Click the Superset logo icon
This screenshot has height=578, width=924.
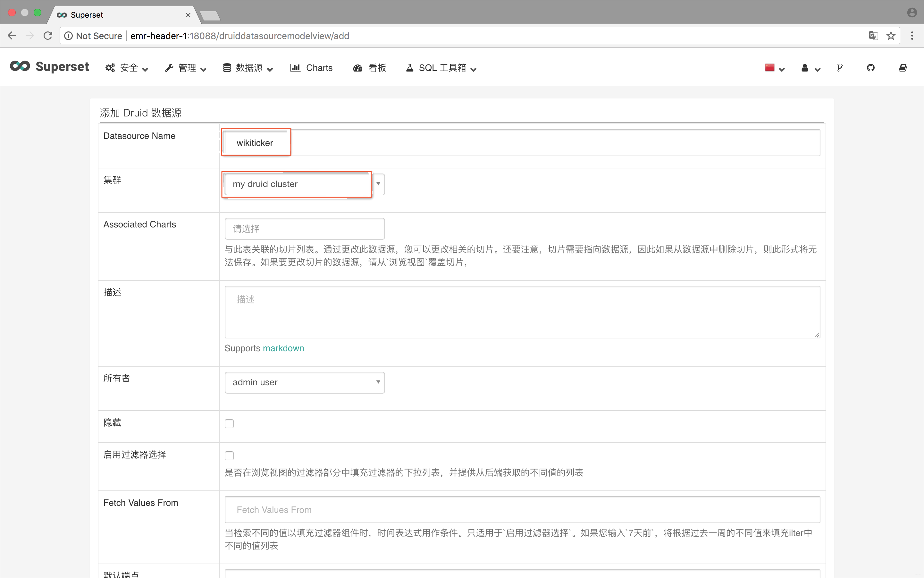pyautogui.click(x=19, y=67)
